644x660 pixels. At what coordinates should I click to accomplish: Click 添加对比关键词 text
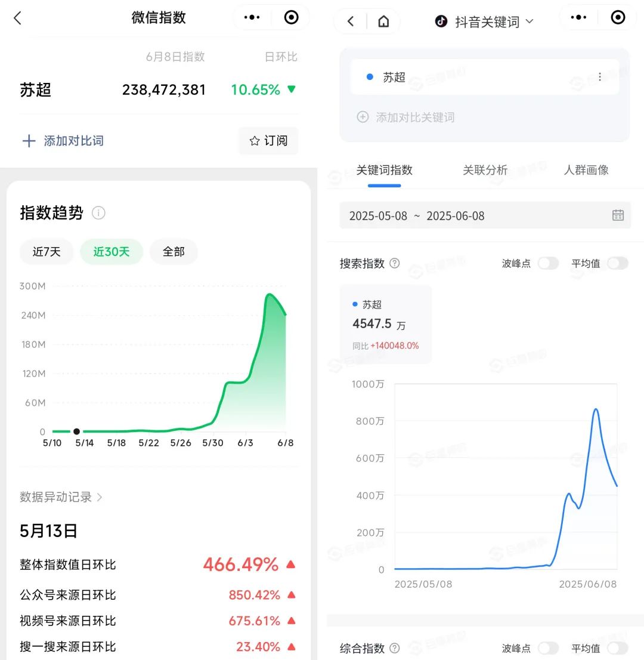[415, 117]
